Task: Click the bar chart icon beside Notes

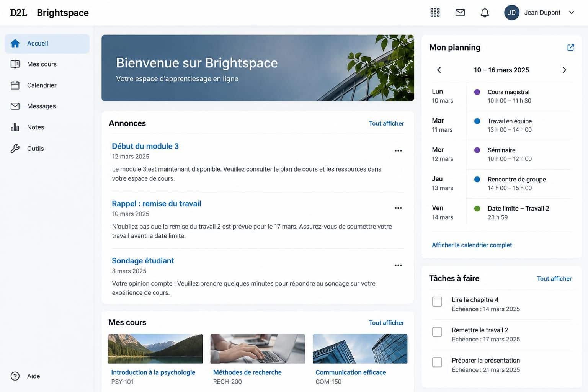Action: (x=15, y=127)
